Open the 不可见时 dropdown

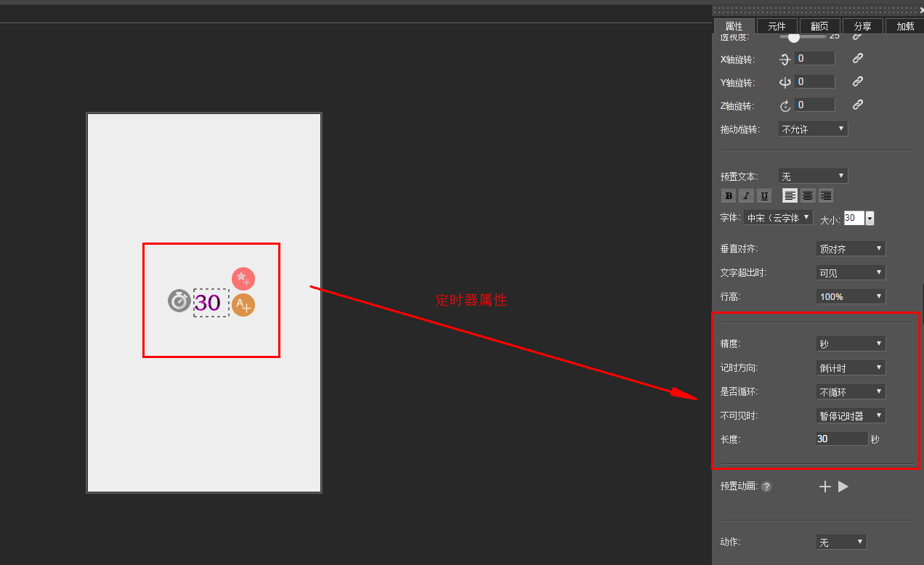[x=851, y=415]
